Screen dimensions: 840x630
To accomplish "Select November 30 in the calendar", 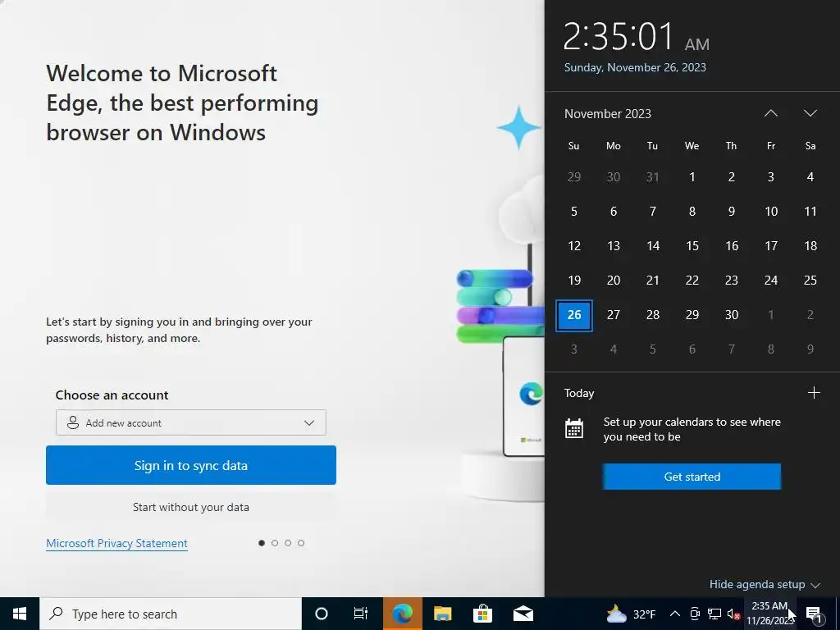I will coord(731,315).
